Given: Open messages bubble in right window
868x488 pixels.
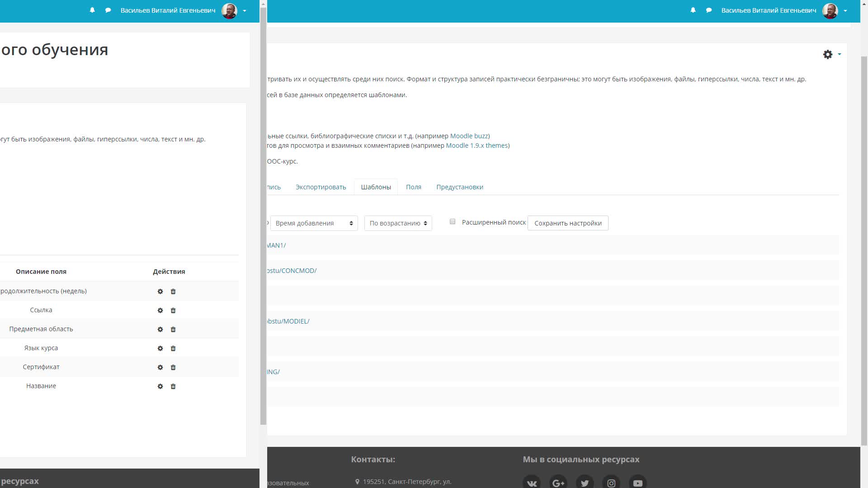Looking at the screenshot, I should (x=709, y=10).
